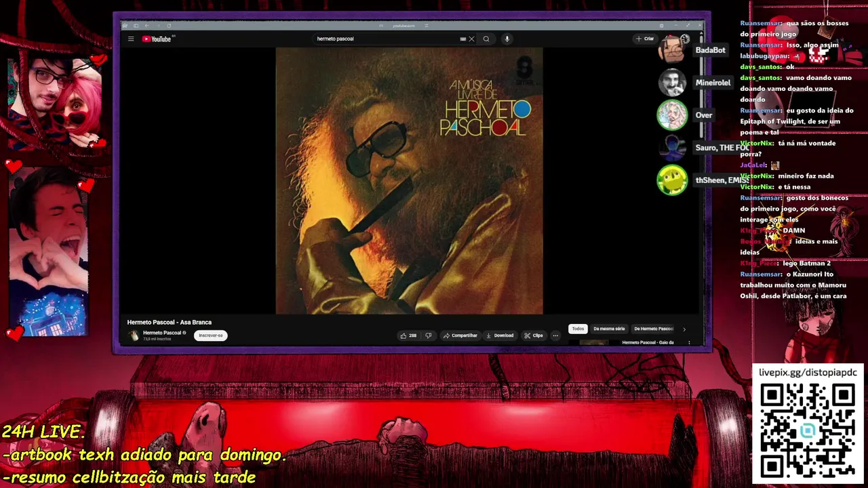Click the livepix.gg/distopiapdc link text

[x=808, y=373]
